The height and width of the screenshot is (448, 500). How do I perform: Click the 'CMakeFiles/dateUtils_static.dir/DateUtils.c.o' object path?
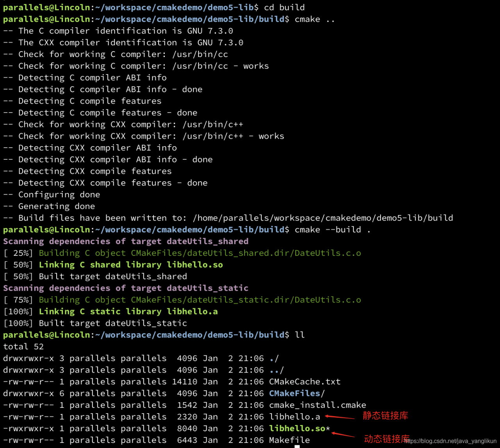click(x=246, y=300)
